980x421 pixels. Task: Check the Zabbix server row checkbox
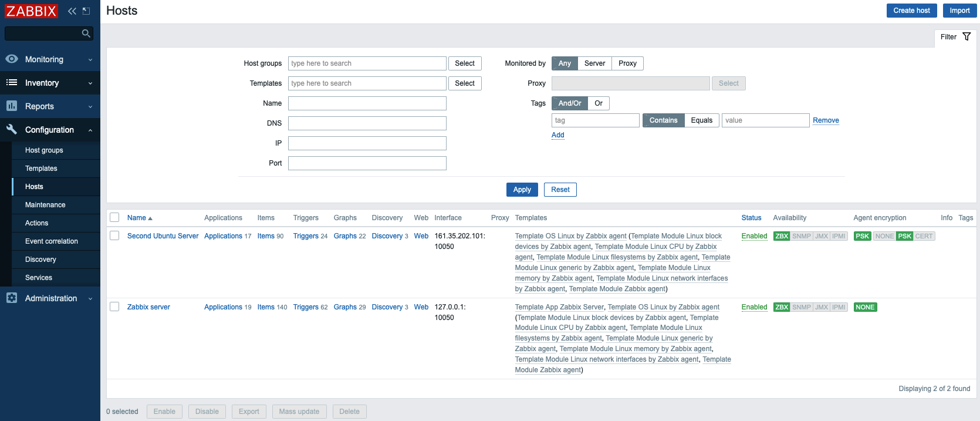tap(114, 307)
